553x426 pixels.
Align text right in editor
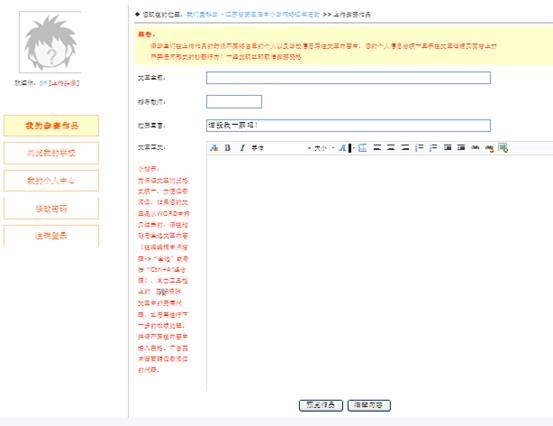click(x=405, y=147)
